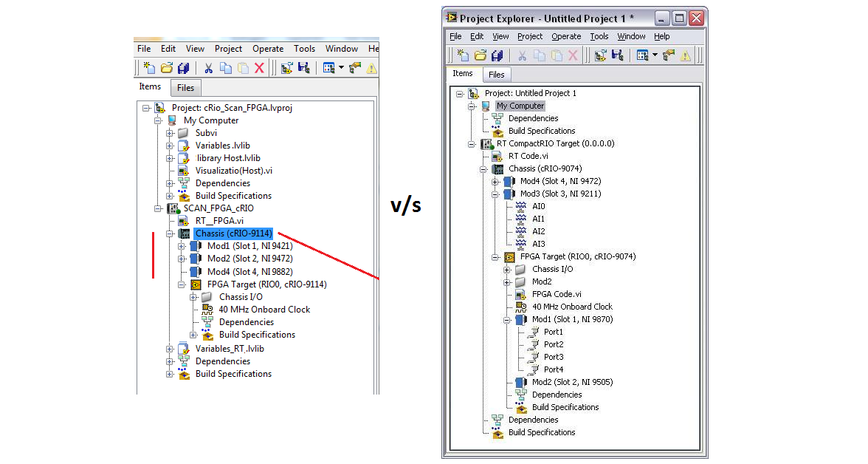868x464 pixels.
Task: Open Project menu in left window
Action: [228, 49]
